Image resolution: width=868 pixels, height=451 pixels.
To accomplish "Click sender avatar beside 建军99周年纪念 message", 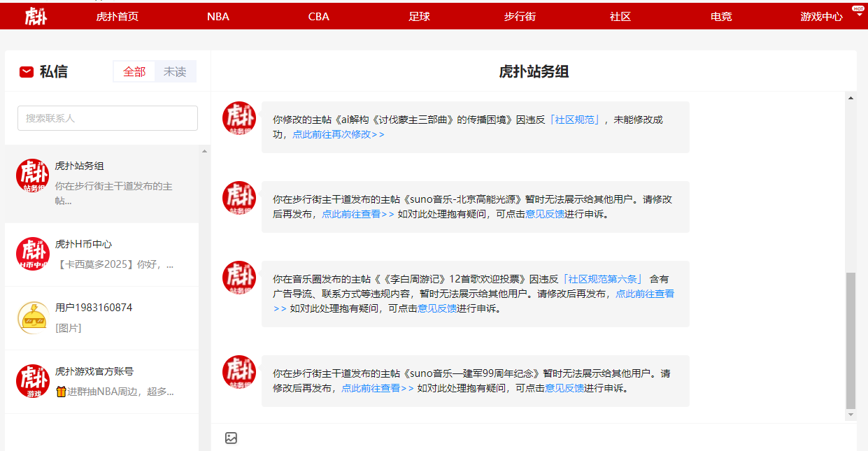I will pos(239,371).
